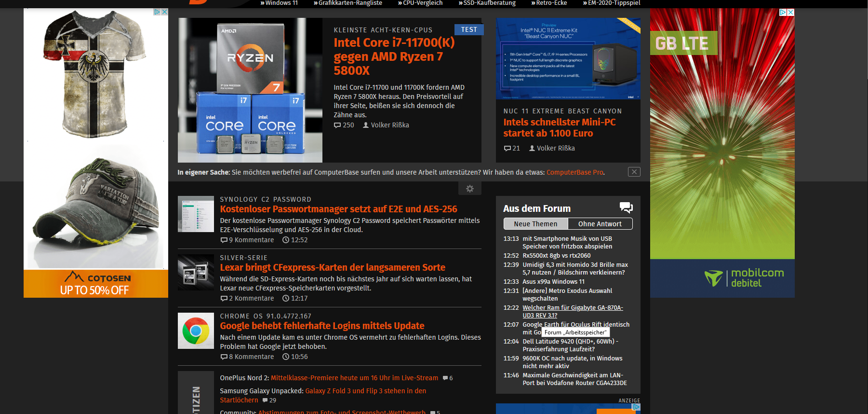Open thread Google Earth für Oculus Rift
868x414 pixels.
[576, 324]
